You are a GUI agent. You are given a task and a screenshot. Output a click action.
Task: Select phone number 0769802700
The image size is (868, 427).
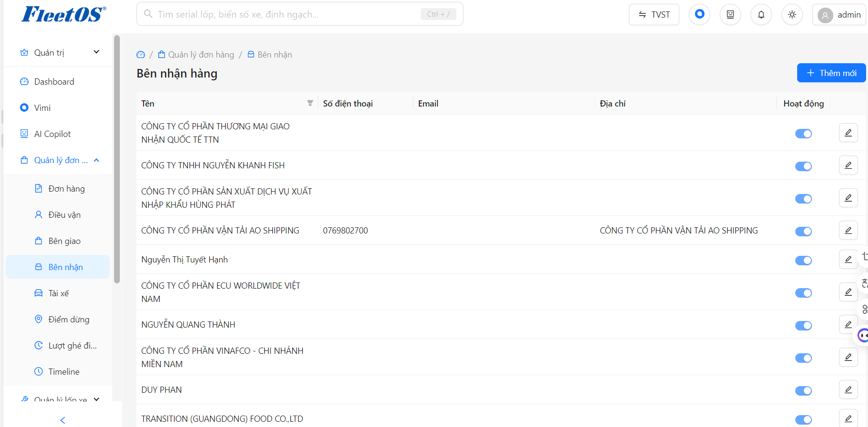(346, 231)
